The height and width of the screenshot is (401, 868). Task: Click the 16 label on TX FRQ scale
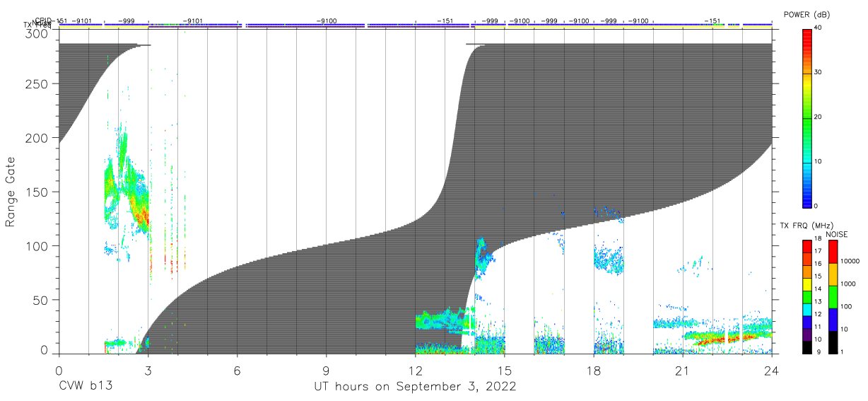818,265
